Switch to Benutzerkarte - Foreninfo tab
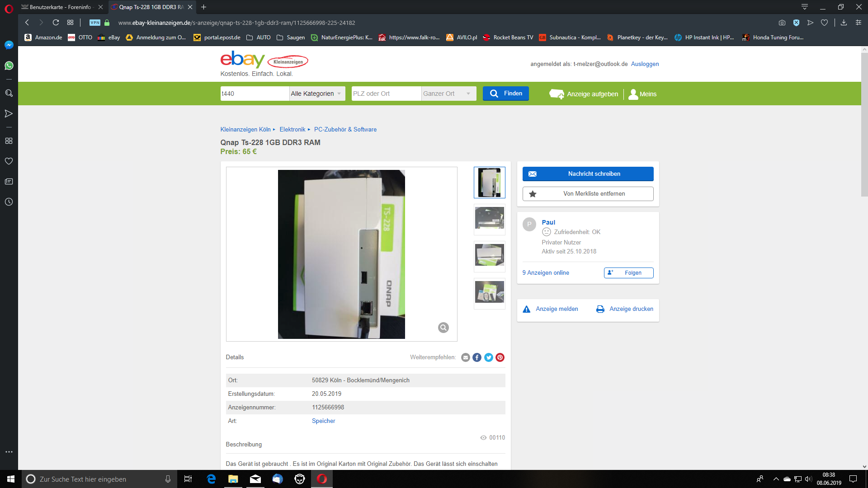This screenshot has width=868, height=488. coord(60,7)
